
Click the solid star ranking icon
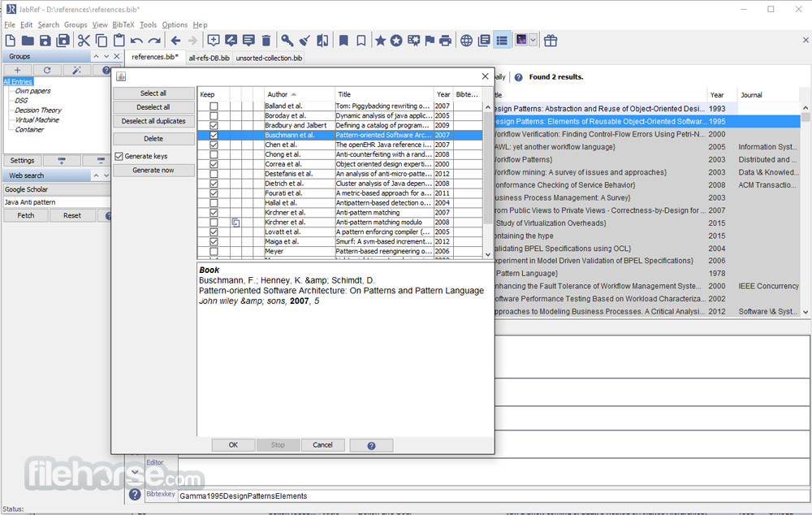(x=380, y=41)
